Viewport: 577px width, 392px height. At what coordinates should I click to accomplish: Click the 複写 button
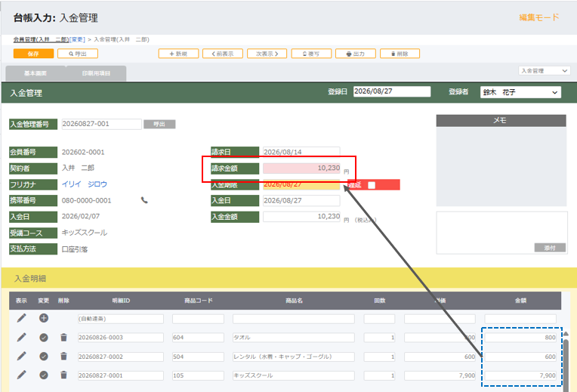[x=311, y=54]
